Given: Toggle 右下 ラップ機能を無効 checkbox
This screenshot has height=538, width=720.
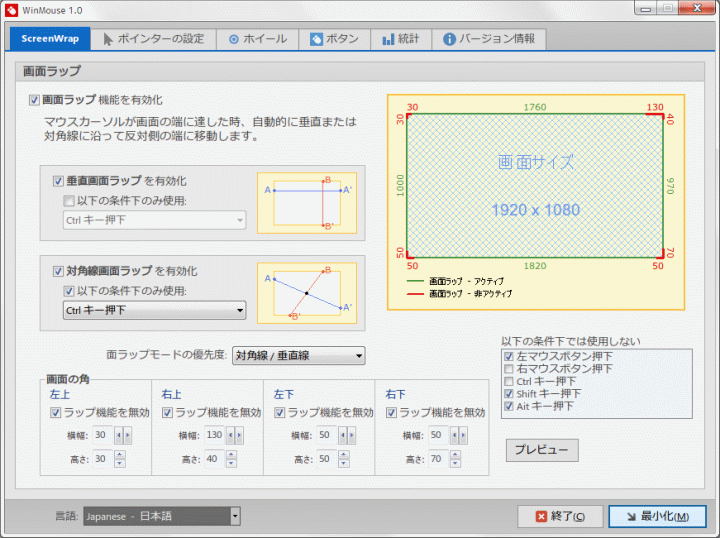Looking at the screenshot, I should [x=391, y=413].
